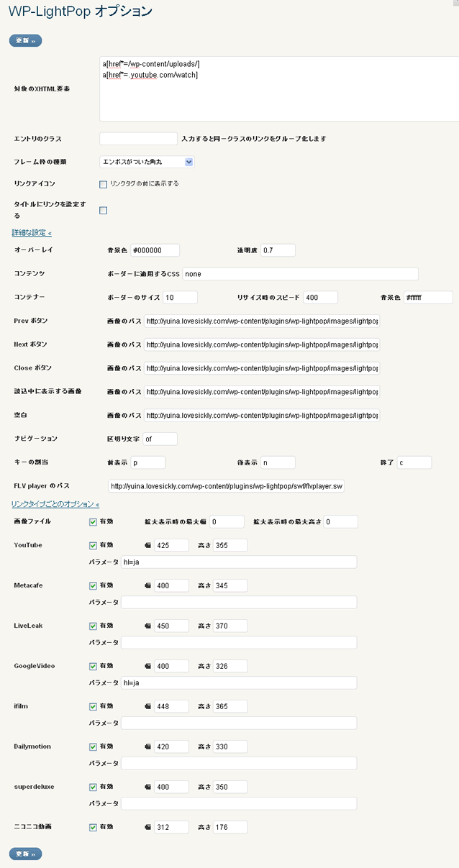Screen dimensions: 459x868
Task: Click the エントリのクラス input field
Action: tap(138, 138)
